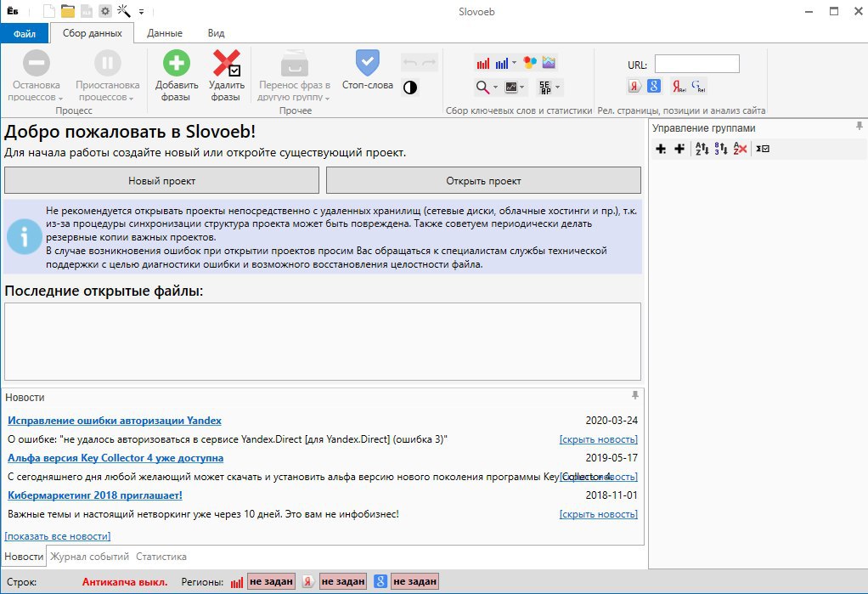Image resolution: width=868 pixels, height=594 pixels.
Task: Open the Файл menu
Action: tap(25, 34)
